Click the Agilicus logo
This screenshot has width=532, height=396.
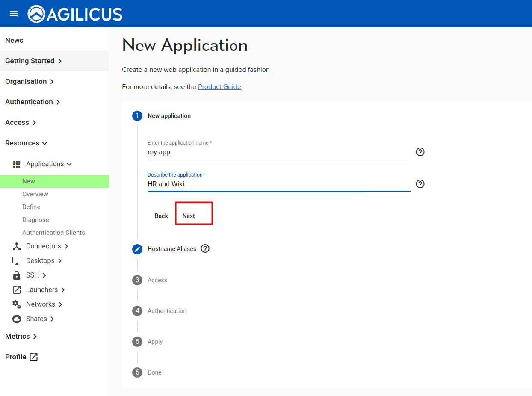tap(75, 14)
